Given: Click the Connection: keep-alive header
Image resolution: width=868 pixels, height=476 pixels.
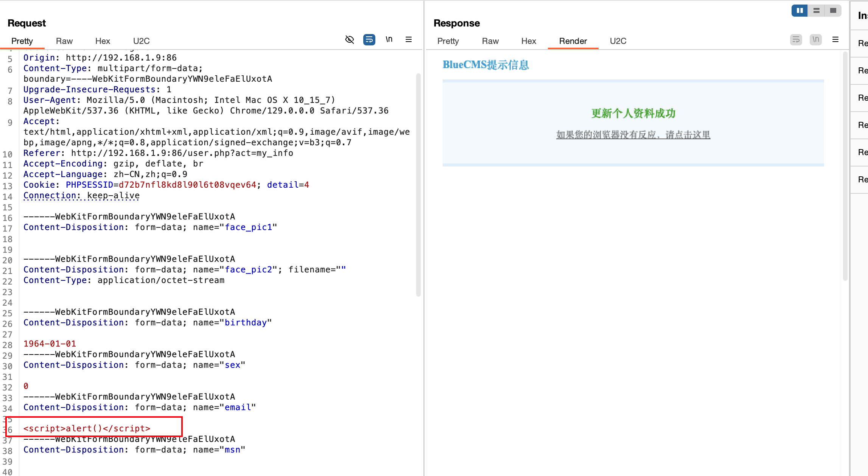Looking at the screenshot, I should click(81, 195).
